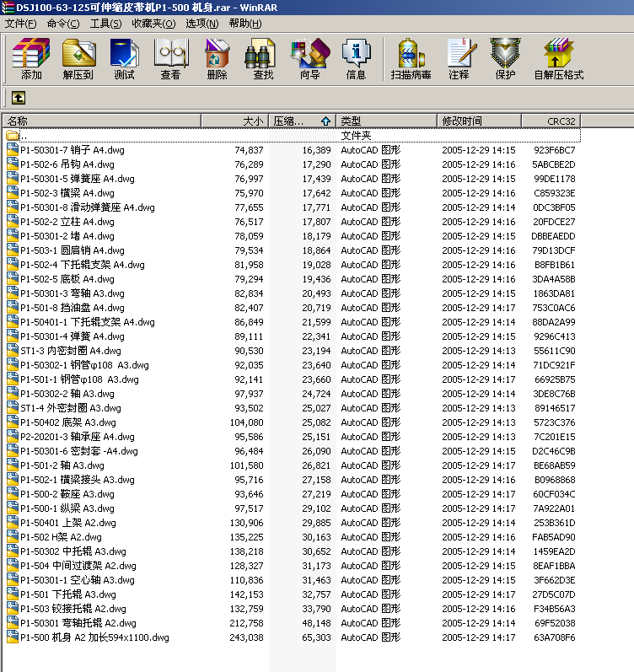
Task: Select file P1-50302-1 钢管φ108 A3.dwg
Action: click(84, 365)
